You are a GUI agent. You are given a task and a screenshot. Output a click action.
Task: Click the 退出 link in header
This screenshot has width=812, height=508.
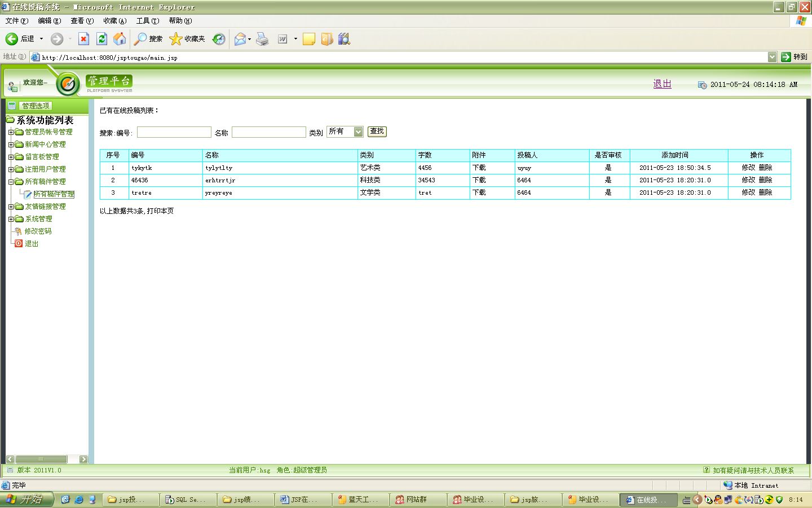pos(662,84)
